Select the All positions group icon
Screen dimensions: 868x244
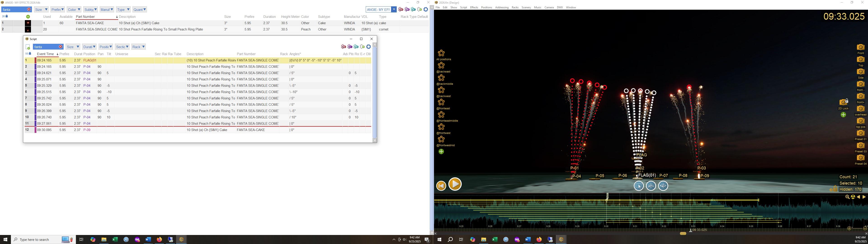[441, 53]
